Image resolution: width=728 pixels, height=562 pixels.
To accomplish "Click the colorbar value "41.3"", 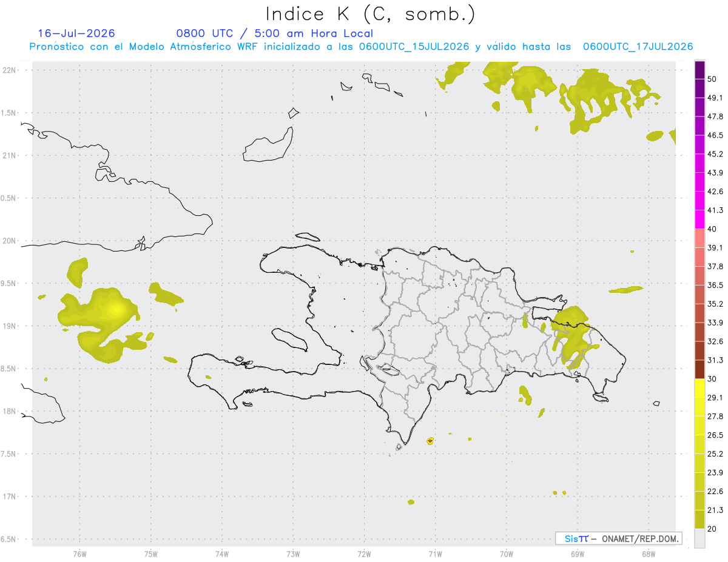I will click(x=715, y=210).
